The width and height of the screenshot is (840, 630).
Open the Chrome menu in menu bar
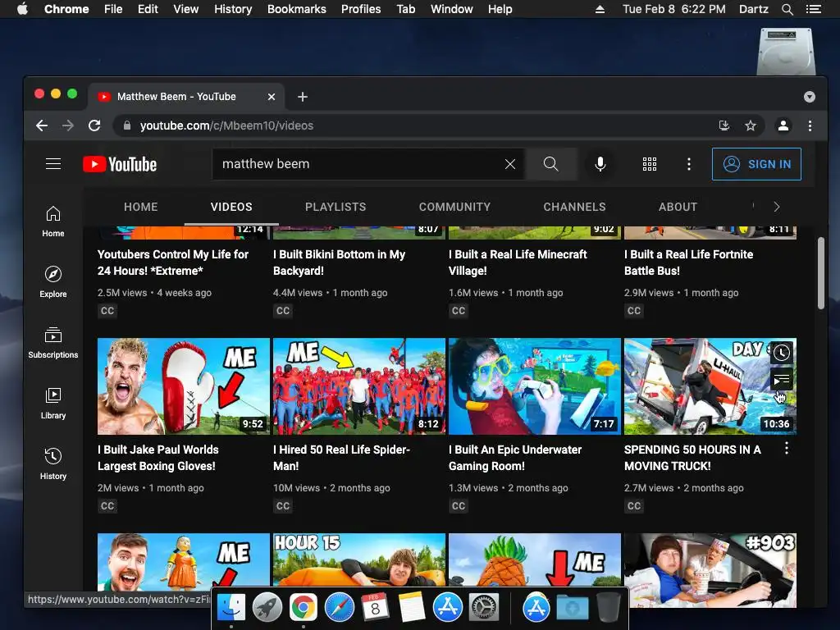coord(66,9)
